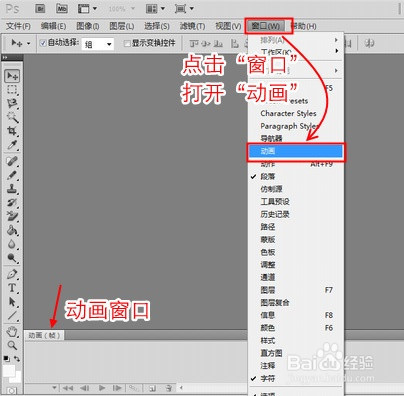Select the Paint Bucket tool

(12, 230)
